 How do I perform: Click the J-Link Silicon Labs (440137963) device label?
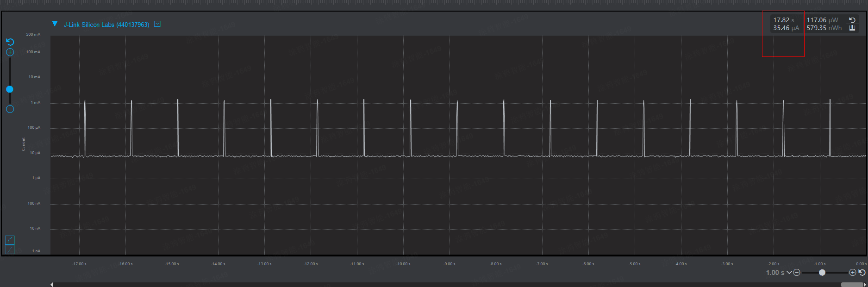pyautogui.click(x=106, y=25)
